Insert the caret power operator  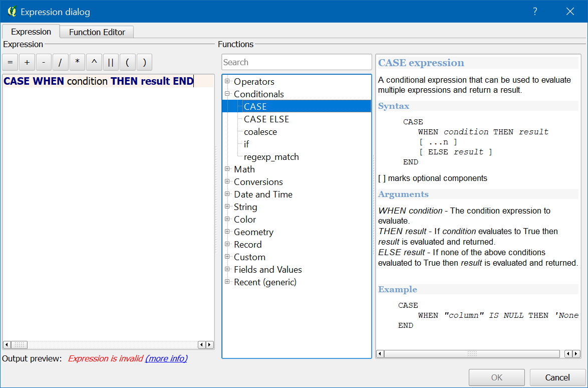coord(94,62)
